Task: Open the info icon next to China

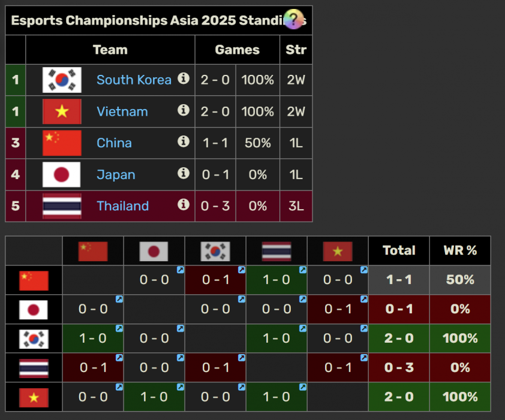Action: coord(184,141)
